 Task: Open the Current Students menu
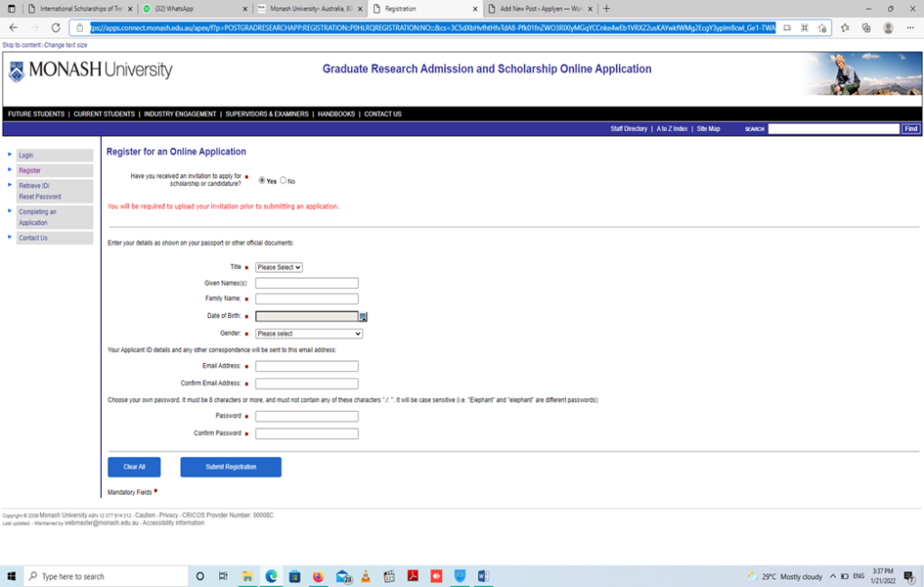(105, 115)
